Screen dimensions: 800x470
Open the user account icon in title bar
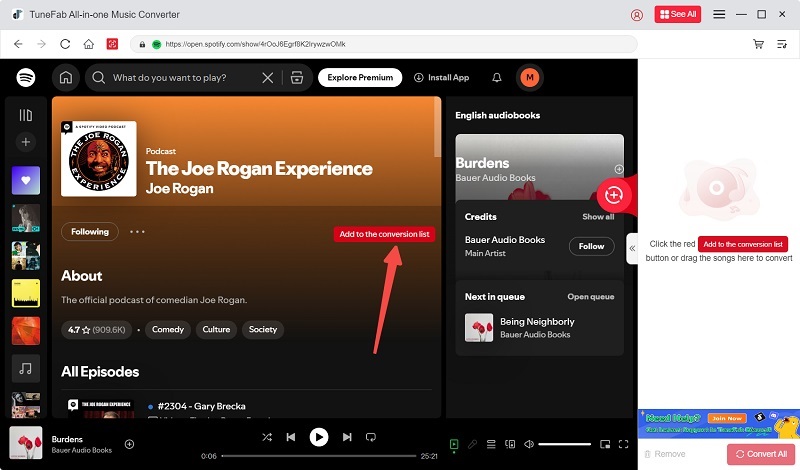click(x=637, y=15)
